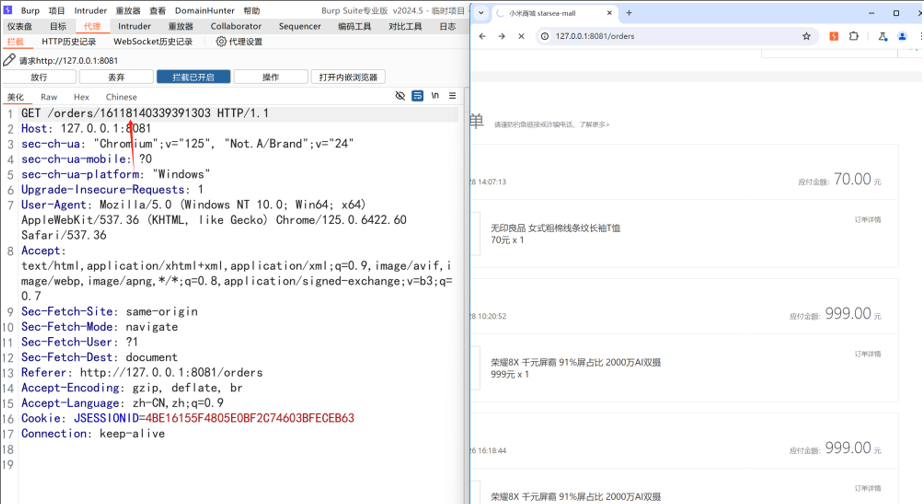924x504 pixels.
Task: Open a new Chrome tab
Action: click(629, 12)
